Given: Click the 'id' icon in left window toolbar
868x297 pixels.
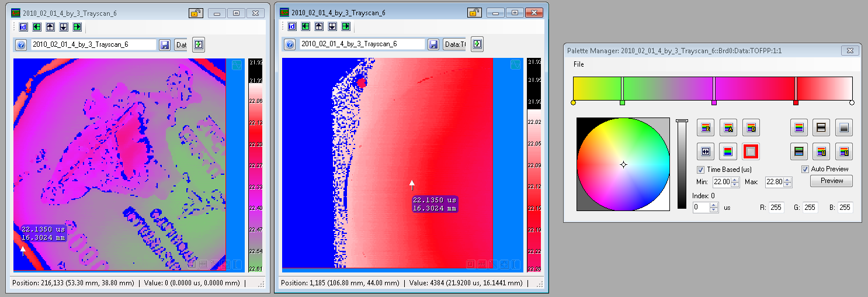Looking at the screenshot, I should click(x=23, y=26).
